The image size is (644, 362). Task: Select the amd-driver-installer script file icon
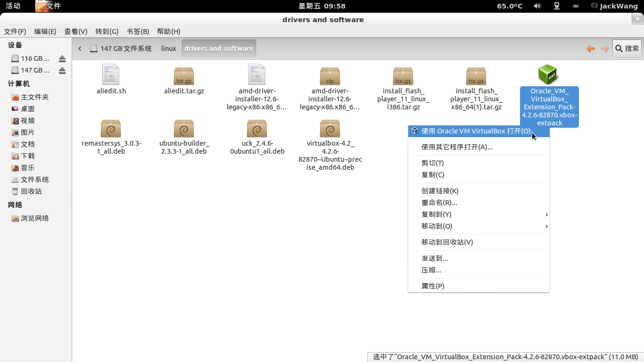click(257, 75)
